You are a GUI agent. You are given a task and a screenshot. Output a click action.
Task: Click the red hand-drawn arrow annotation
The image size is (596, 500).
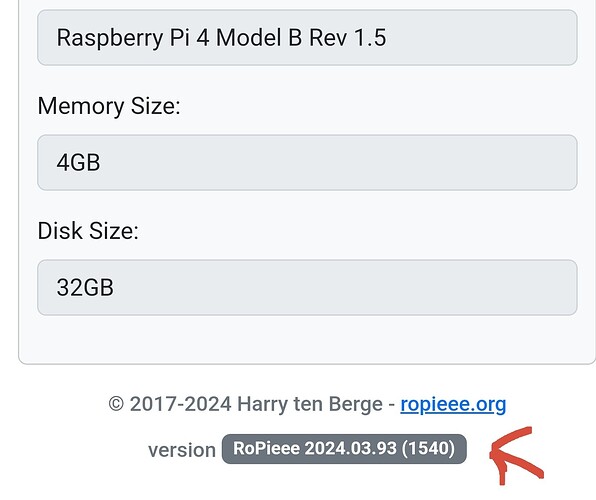516,456
